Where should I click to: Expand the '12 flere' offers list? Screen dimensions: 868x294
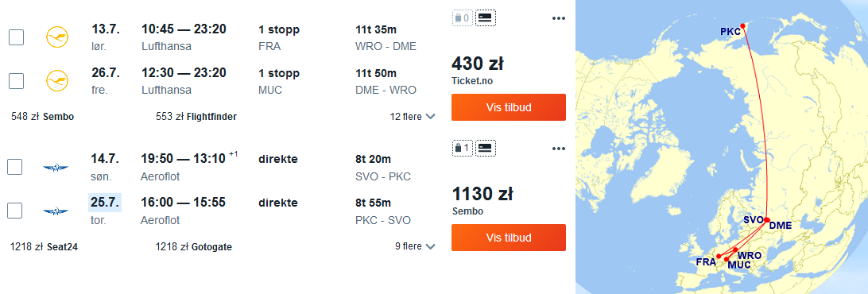413,116
